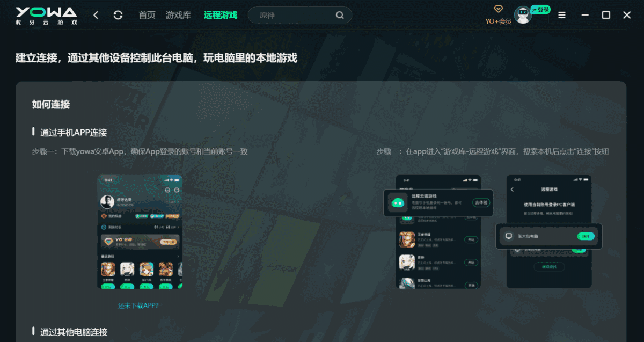Click the page refresh icon
The width and height of the screenshot is (644, 342).
(118, 14)
